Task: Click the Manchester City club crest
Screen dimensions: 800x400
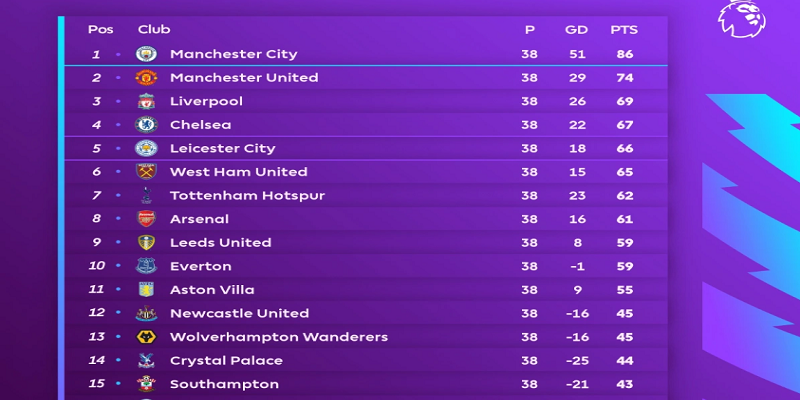Action: click(147, 54)
